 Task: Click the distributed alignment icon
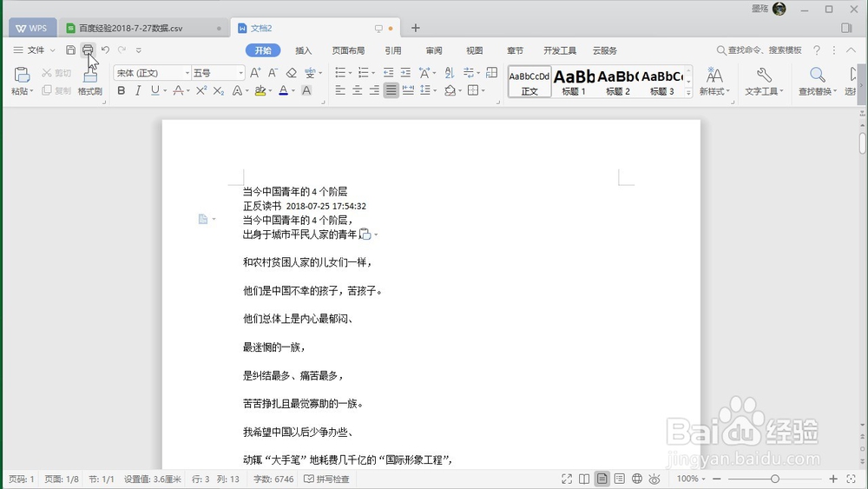(x=409, y=90)
